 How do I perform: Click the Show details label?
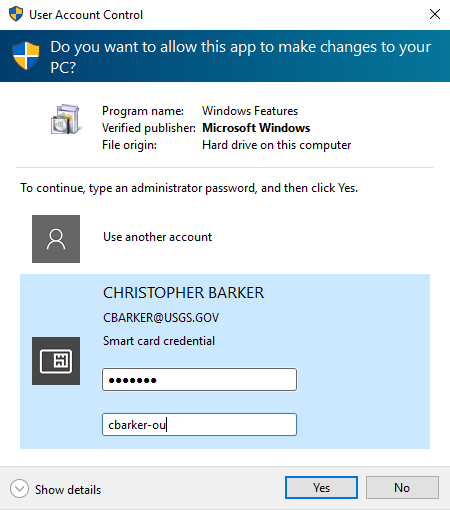(68, 490)
